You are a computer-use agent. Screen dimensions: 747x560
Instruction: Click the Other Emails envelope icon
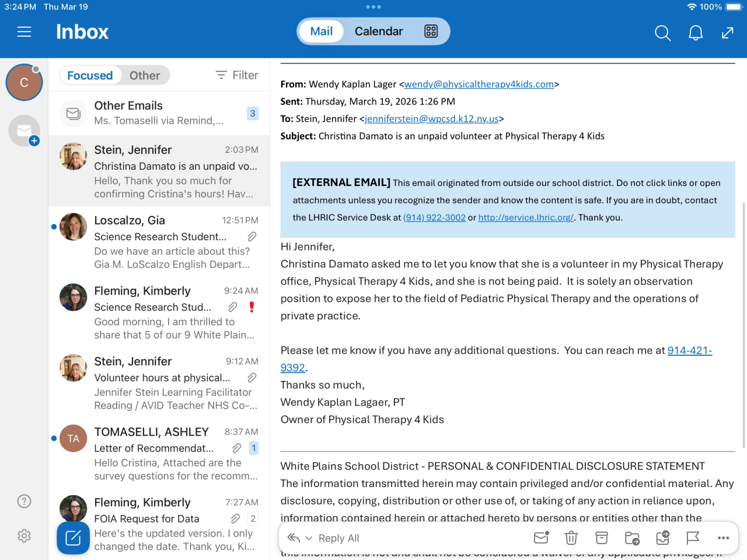point(73,113)
